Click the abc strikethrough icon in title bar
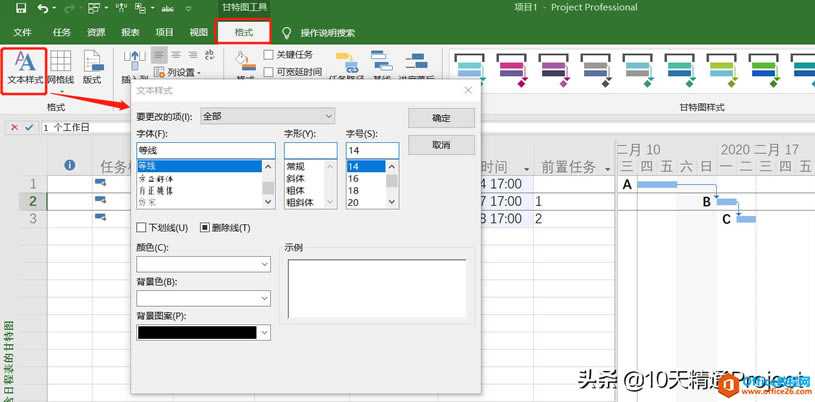The height and width of the screenshot is (402, 815). point(167,8)
